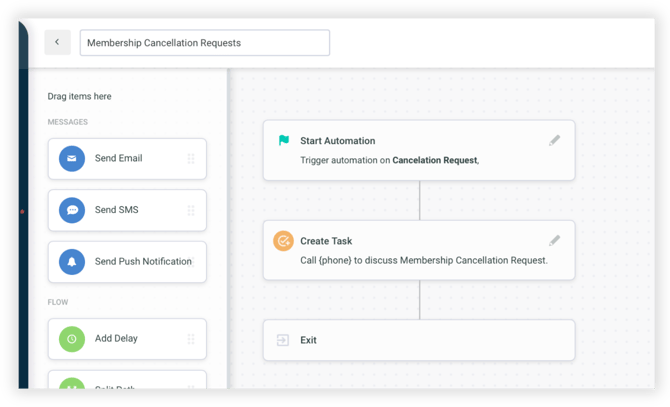Click the Call {phone} task description text
Screen dimensions: 670x407
(x=423, y=260)
